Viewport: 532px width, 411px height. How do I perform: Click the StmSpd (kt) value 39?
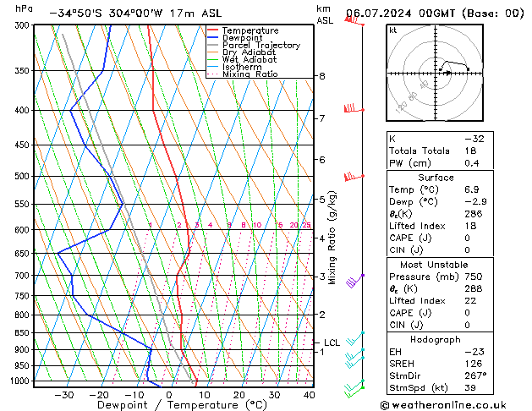click(470, 388)
